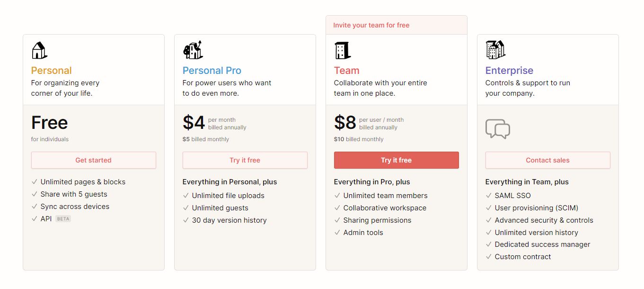Image resolution: width=644 pixels, height=289 pixels.
Task: Open the Contact sales button
Action: 548,160
